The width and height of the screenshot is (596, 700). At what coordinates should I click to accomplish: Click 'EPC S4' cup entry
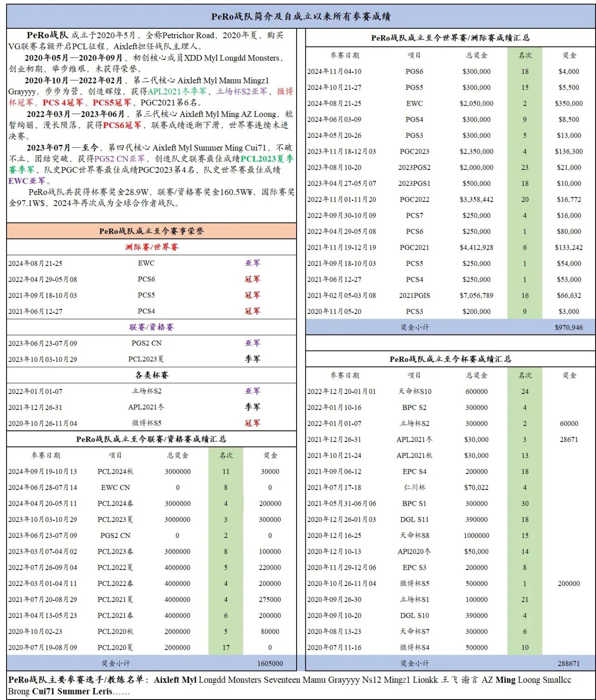pyautogui.click(x=414, y=471)
